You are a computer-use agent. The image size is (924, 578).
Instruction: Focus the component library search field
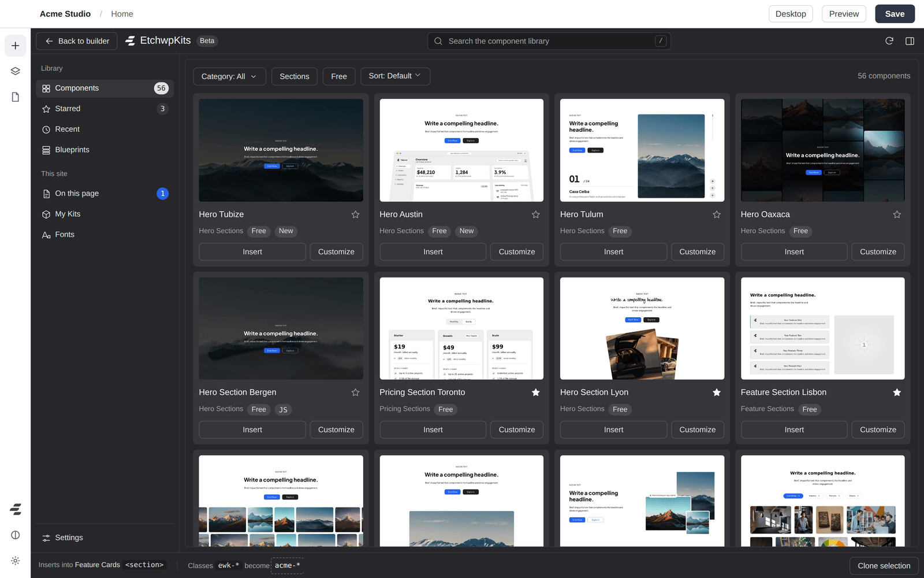549,41
